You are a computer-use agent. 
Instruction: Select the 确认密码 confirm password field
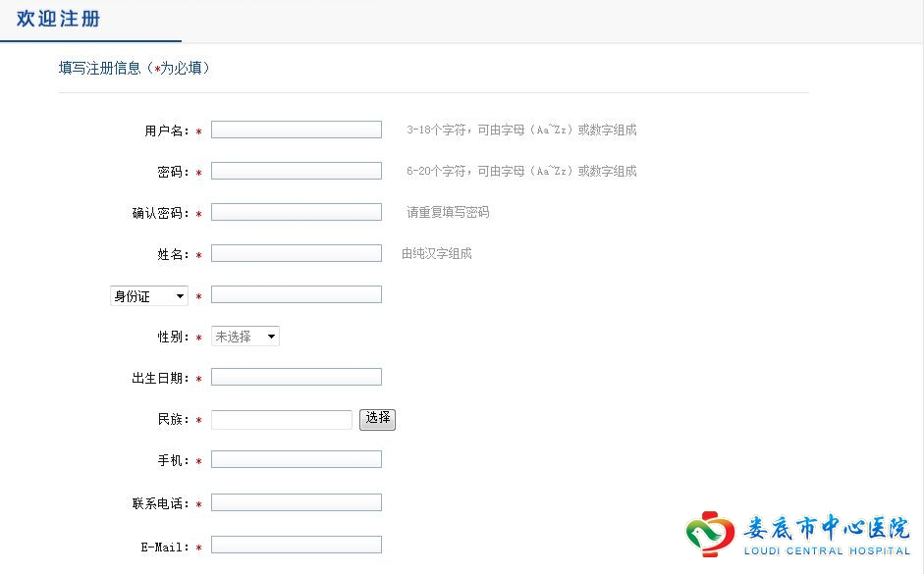pos(297,212)
